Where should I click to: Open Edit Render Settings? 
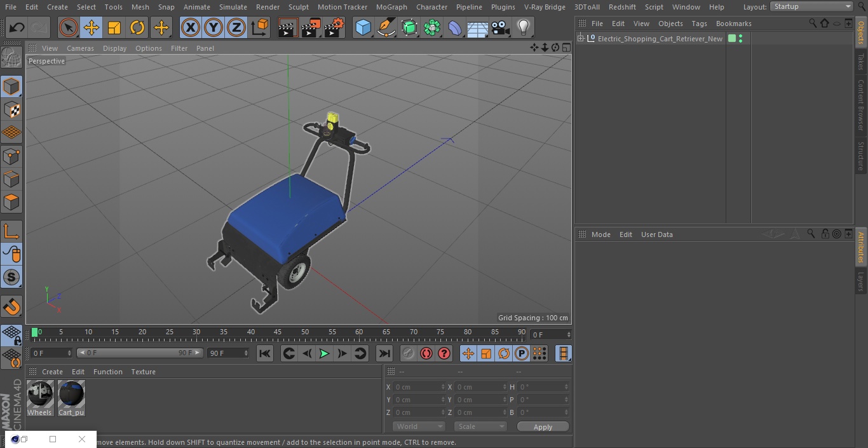tap(334, 27)
